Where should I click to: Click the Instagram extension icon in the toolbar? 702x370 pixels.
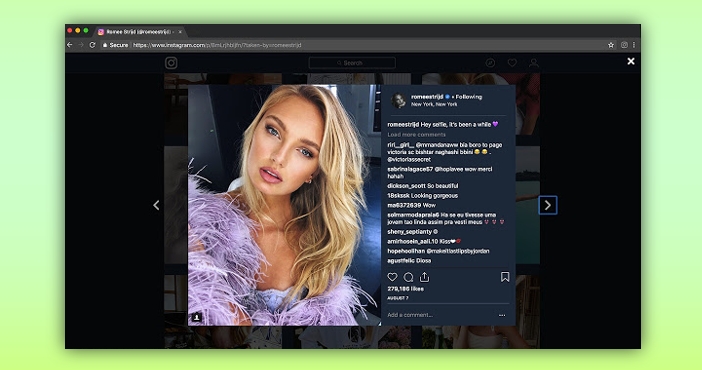pos(624,45)
